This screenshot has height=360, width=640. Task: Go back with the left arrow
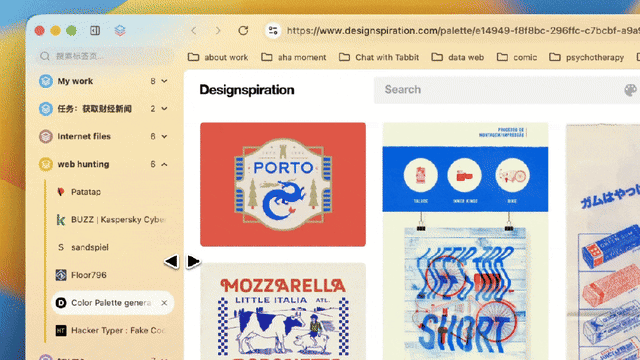(194, 31)
